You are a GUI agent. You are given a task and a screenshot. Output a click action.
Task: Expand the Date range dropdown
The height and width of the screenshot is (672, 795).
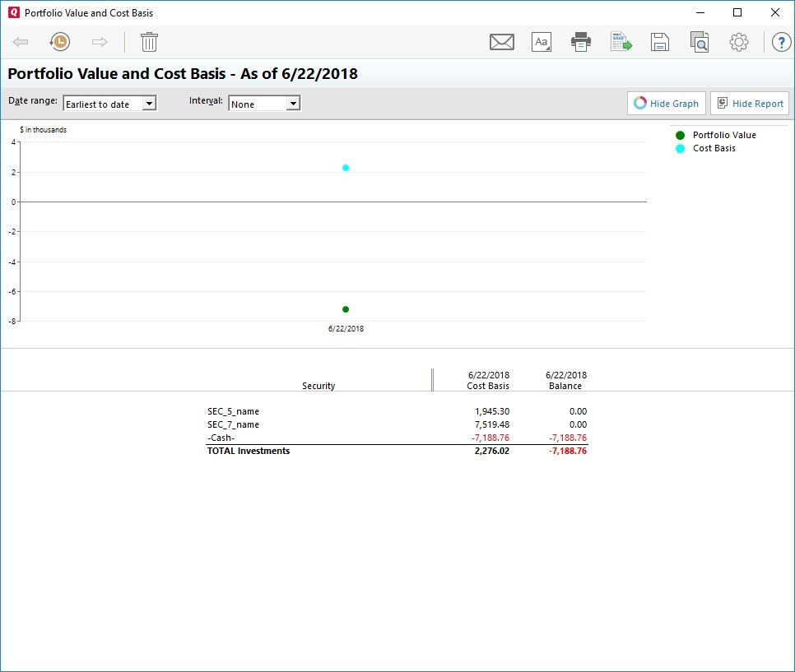(x=149, y=104)
